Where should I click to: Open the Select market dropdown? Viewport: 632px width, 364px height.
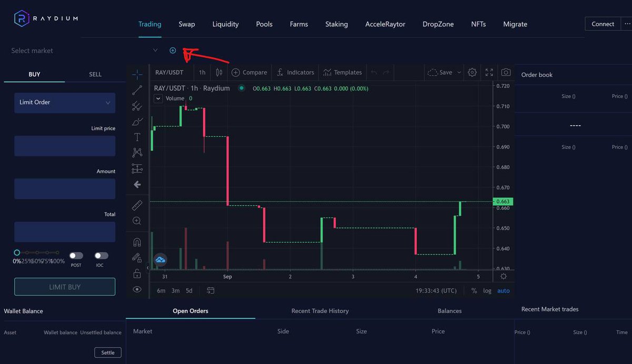(x=84, y=50)
